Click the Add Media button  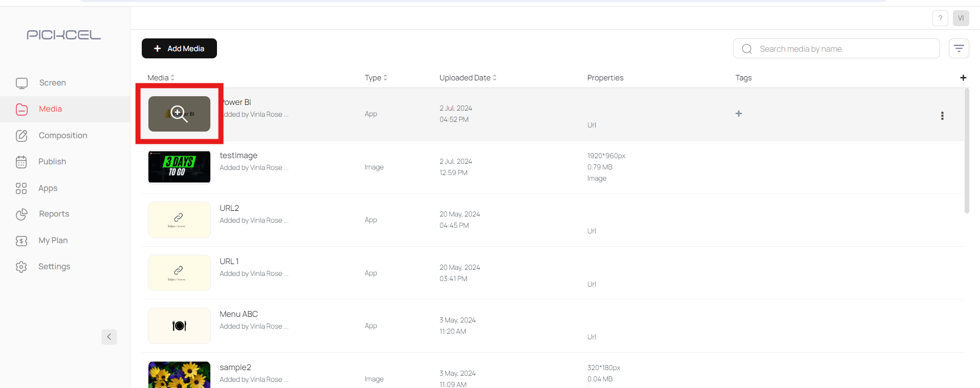(179, 48)
